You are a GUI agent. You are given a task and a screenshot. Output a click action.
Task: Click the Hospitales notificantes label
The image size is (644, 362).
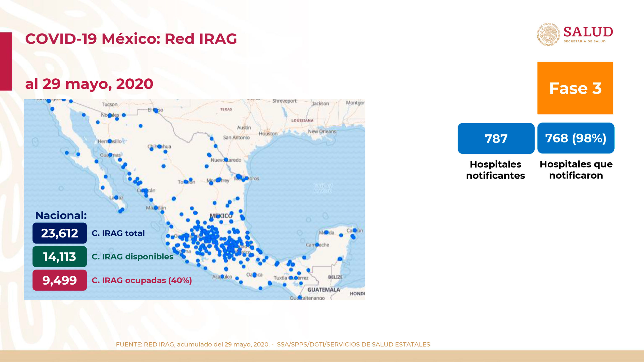click(x=495, y=170)
